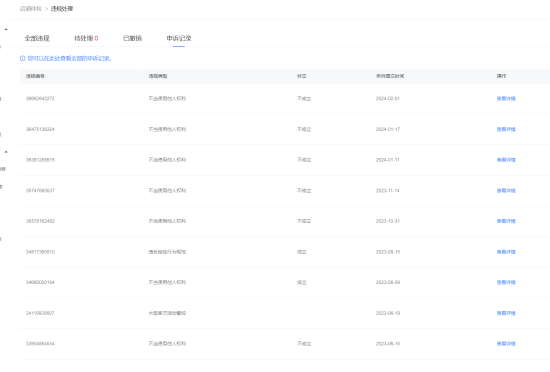Open 查看详情 for the 2024-01-17 record
This screenshot has width=550, height=372.
506,129
